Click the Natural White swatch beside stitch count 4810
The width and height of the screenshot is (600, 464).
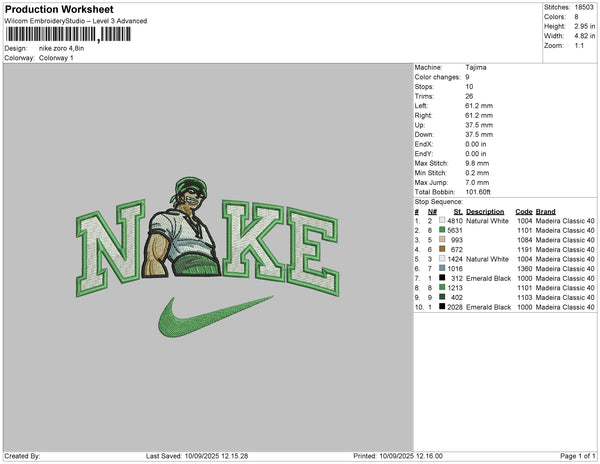pos(442,220)
